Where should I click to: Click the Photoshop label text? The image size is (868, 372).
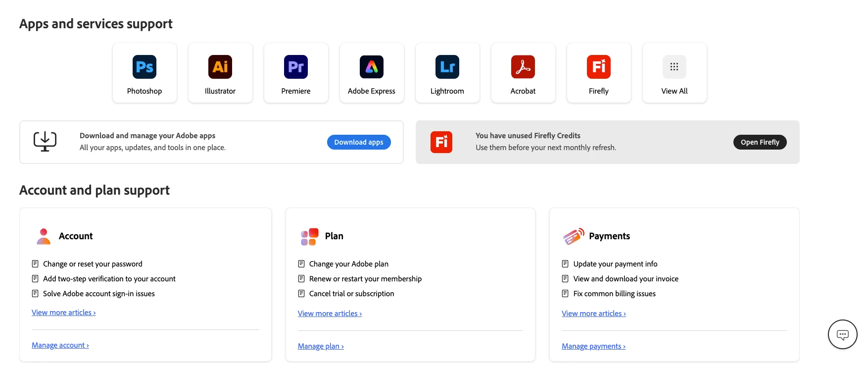click(x=145, y=91)
